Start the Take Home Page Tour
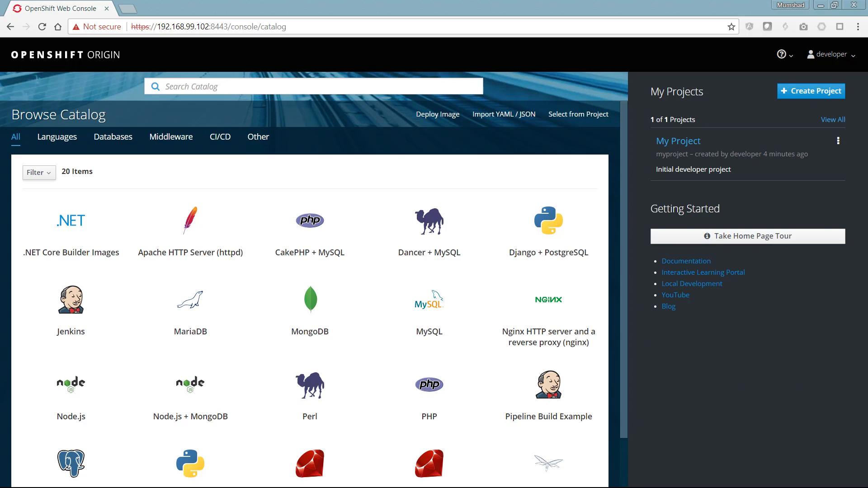This screenshot has width=868, height=488. [x=748, y=236]
